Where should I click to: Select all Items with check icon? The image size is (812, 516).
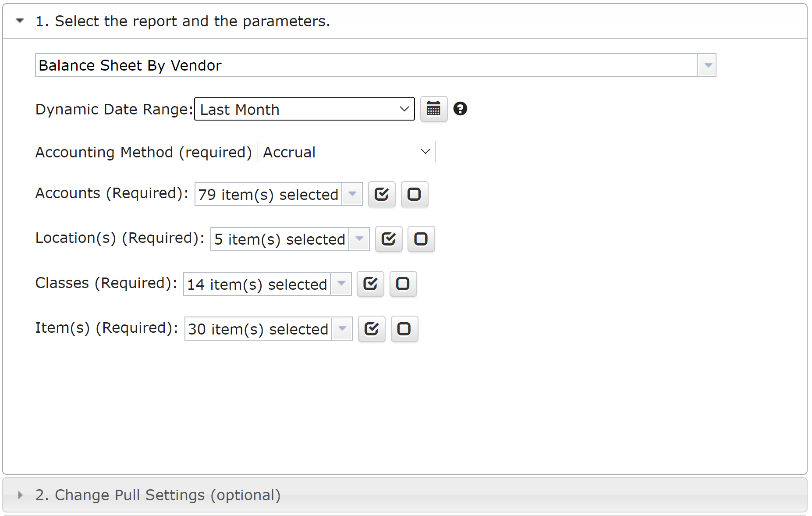372,329
